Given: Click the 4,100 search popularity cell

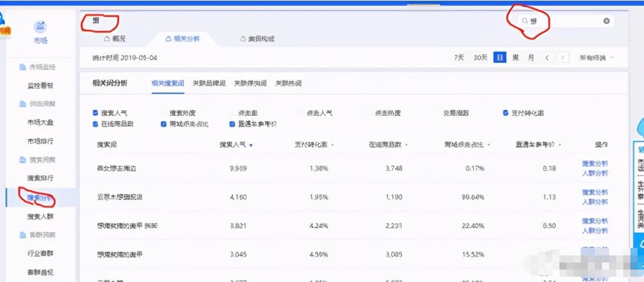Looking at the screenshot, I should 238,197.
